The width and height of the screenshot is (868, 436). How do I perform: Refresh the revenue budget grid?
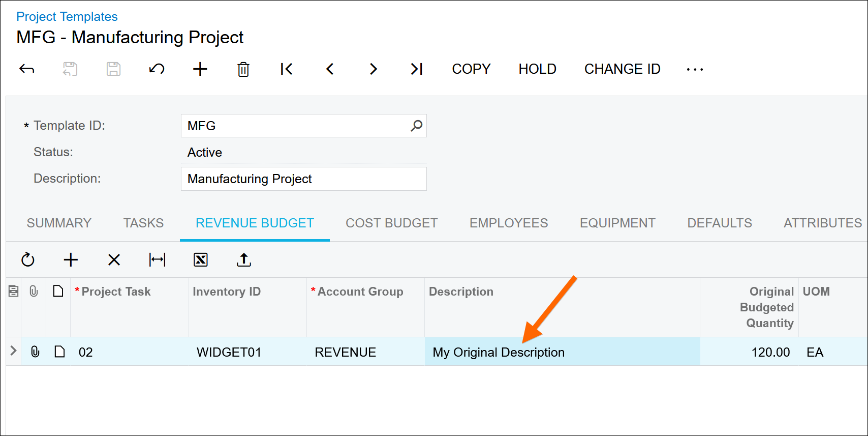coord(28,260)
